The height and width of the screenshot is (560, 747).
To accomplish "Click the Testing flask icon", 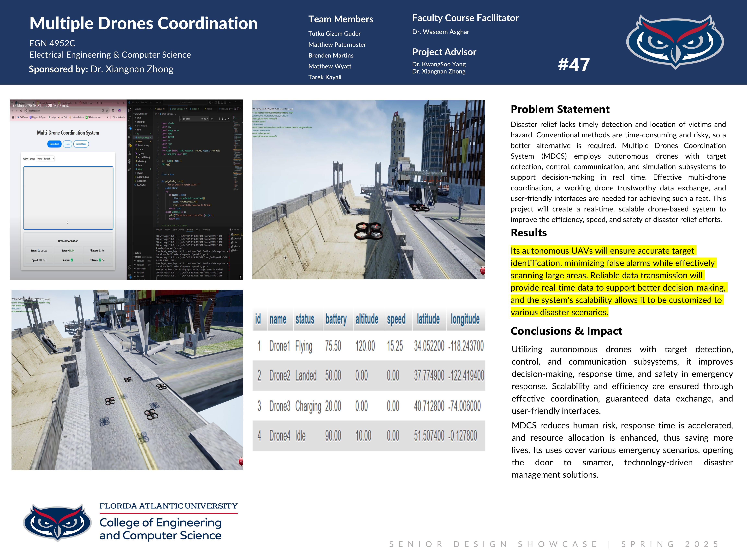I will point(130,153).
